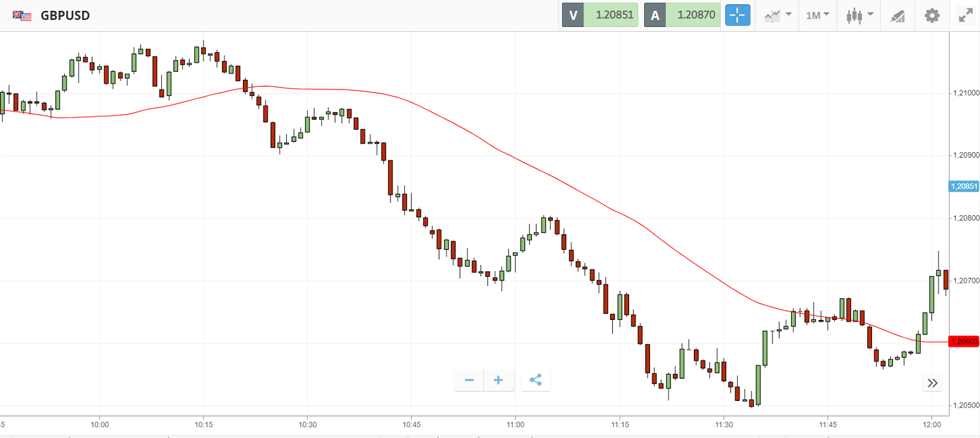This screenshot has height=438, width=980.
Task: Click the 1.20700 price axis label
Action: coord(966,280)
